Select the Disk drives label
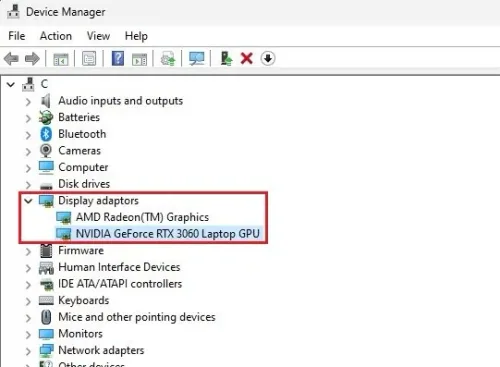500x367 pixels. click(84, 184)
